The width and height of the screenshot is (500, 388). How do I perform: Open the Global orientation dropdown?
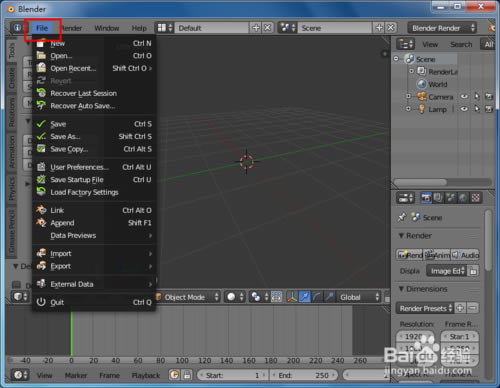click(x=358, y=297)
